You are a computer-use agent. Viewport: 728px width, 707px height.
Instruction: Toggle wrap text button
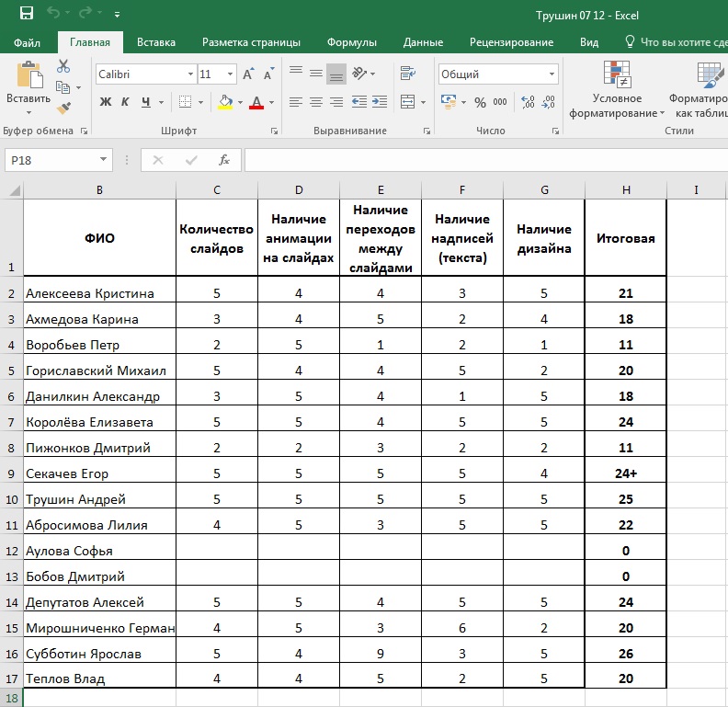pos(407,73)
